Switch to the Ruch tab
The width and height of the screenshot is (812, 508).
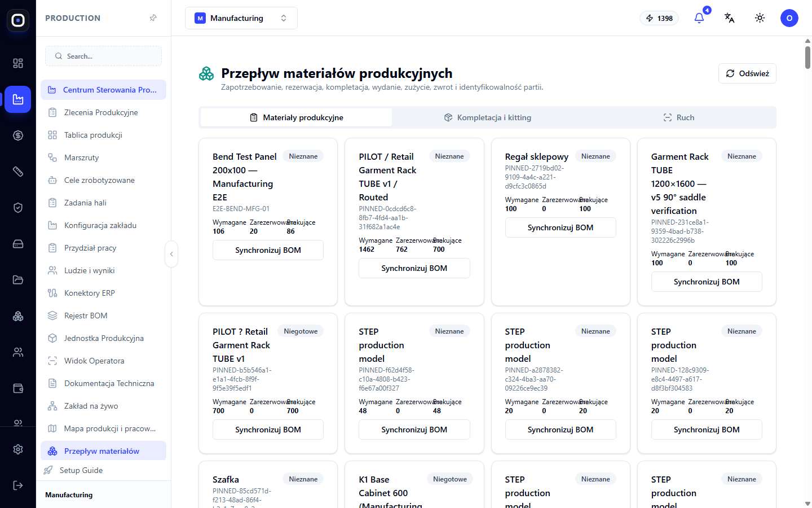[679, 117]
